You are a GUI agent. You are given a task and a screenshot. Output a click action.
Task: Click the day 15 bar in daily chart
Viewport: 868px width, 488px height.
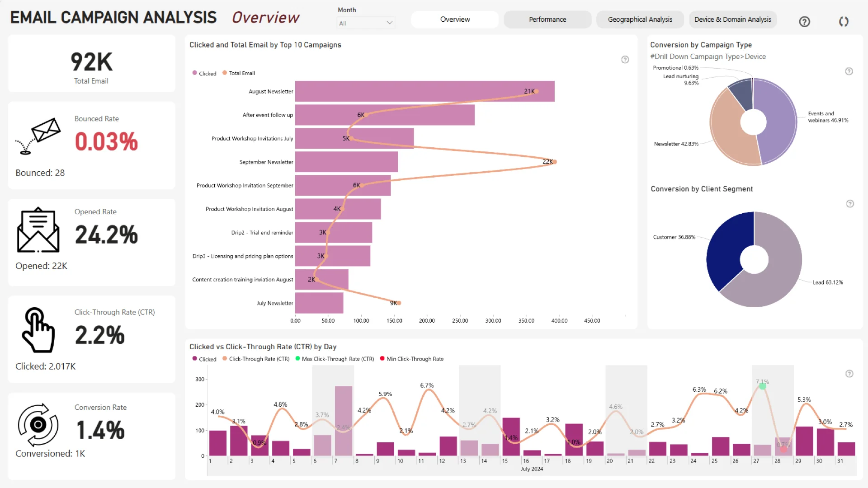511,436
